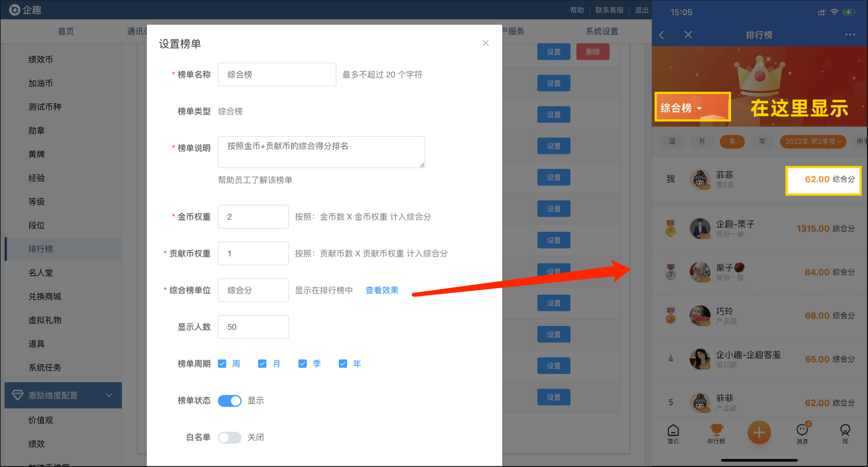Screen dimensions: 868x467
Task: Click the 贡献币权重 input field
Action: tap(253, 253)
